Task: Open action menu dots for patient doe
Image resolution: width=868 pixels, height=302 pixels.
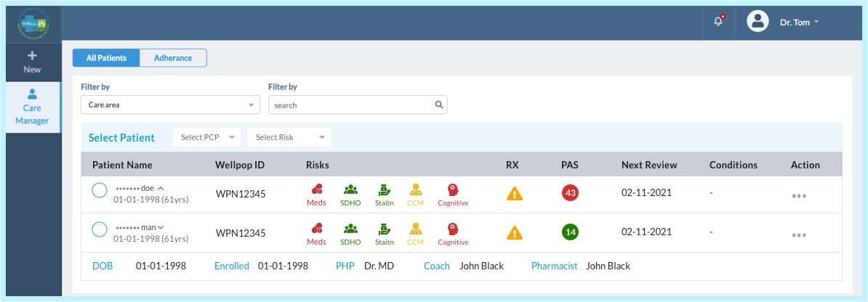Action: pyautogui.click(x=799, y=197)
